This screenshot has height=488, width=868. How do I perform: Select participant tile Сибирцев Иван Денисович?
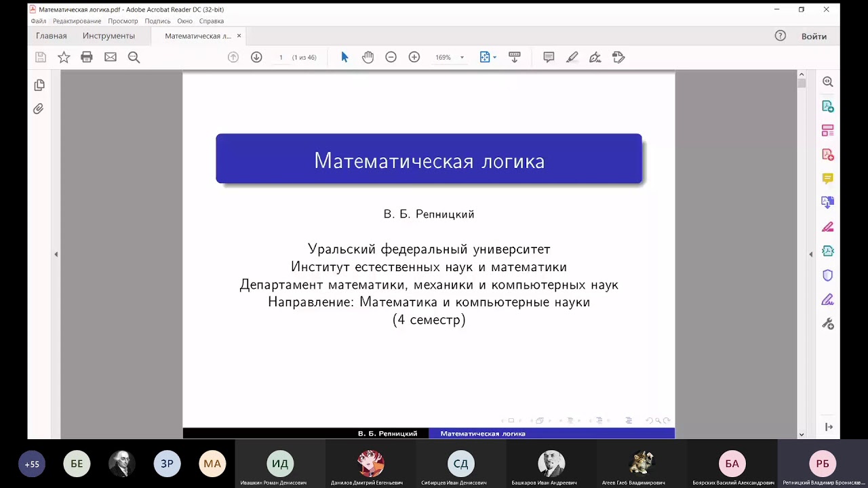tap(461, 464)
